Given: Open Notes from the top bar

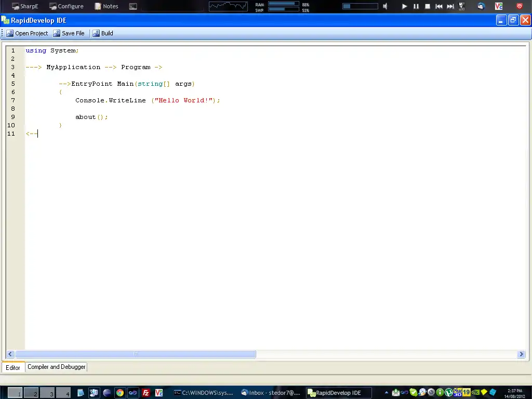Looking at the screenshot, I should [x=107, y=6].
